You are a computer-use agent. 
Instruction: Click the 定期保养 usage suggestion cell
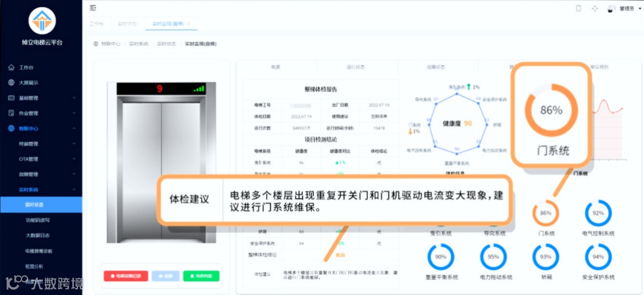[378, 117]
